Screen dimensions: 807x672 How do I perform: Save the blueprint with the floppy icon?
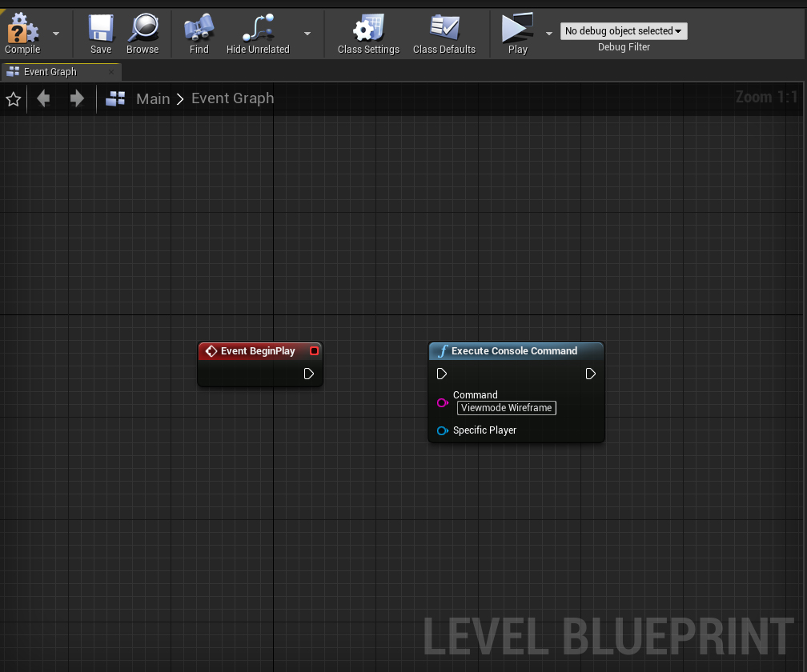click(x=101, y=34)
